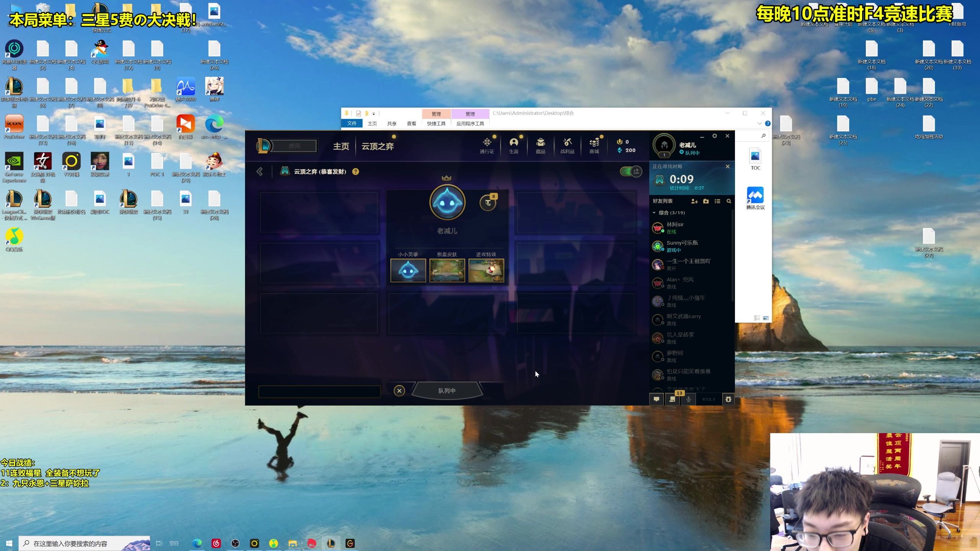Click the 房间 room button
Image resolution: width=980 pixels, height=551 pixels.
(294, 146)
